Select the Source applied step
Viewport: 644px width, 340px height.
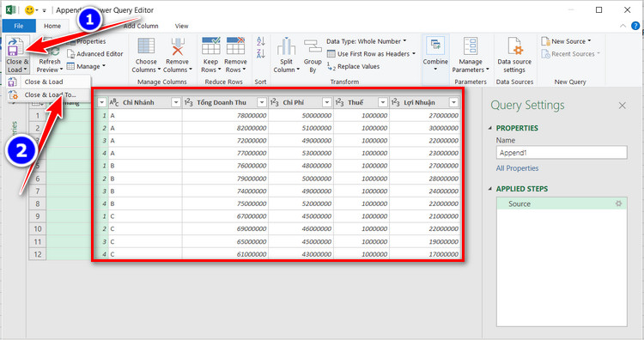562,203
